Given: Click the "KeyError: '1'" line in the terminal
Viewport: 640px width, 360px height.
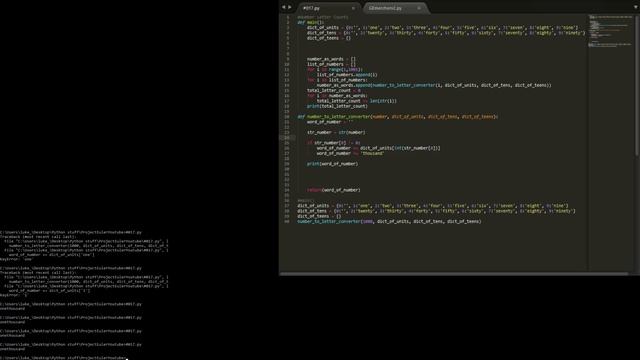Looking at the screenshot, I should point(14,295).
